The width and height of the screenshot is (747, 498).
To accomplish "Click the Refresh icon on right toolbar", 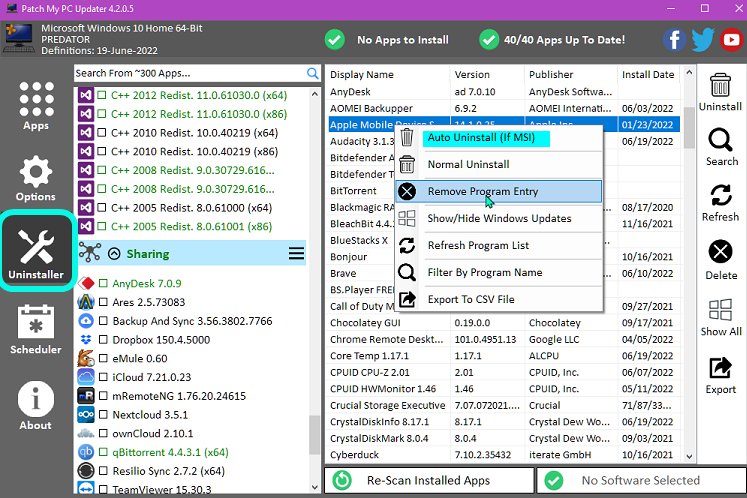I will (721, 195).
